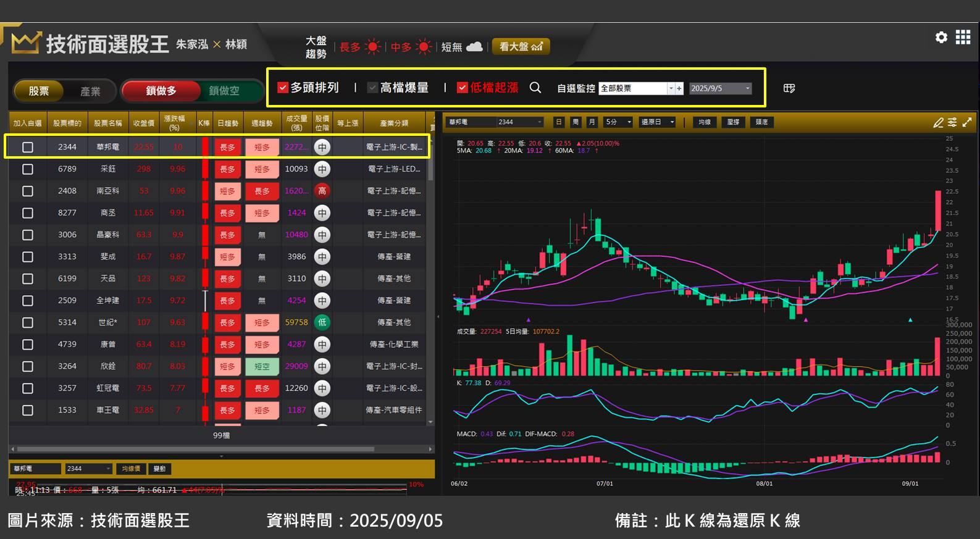Image resolution: width=980 pixels, height=539 pixels.
Task: Open chart indicator settings sliders icon
Action: (x=952, y=122)
